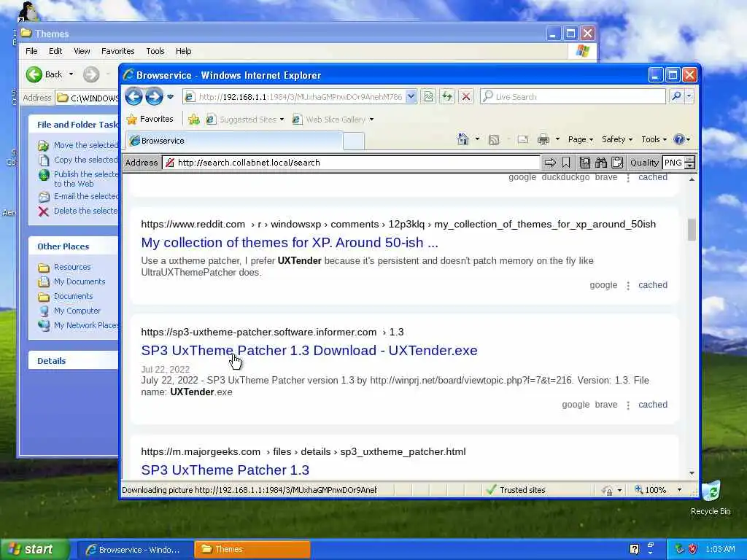Open My Network Places in Themes window

coord(79,325)
